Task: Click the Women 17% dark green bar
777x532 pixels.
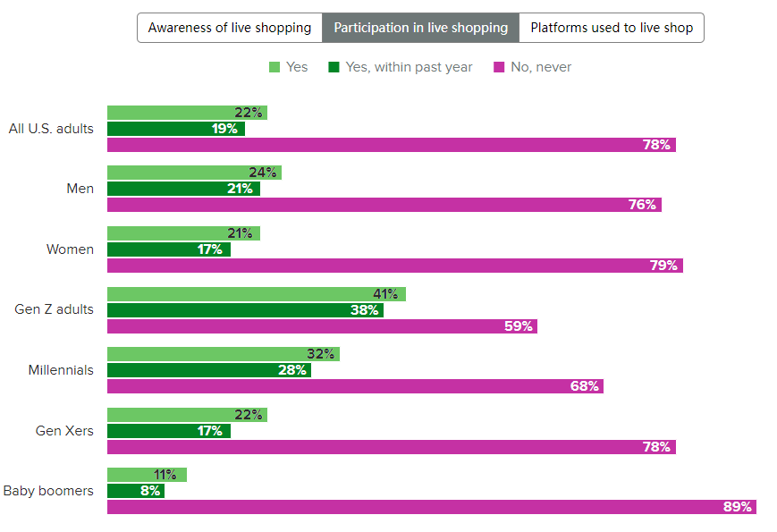Action: pos(168,249)
